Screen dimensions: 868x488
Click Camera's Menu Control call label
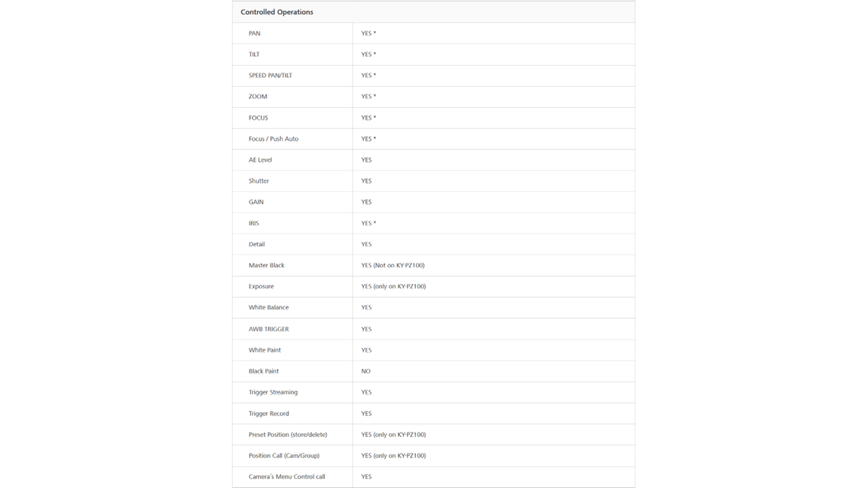click(287, 476)
